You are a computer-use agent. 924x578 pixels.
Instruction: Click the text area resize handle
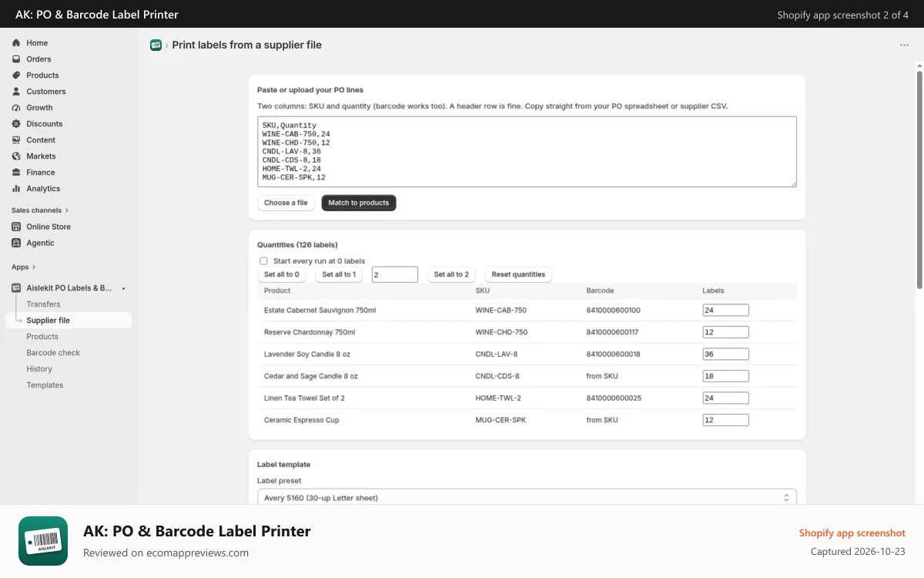point(793,183)
